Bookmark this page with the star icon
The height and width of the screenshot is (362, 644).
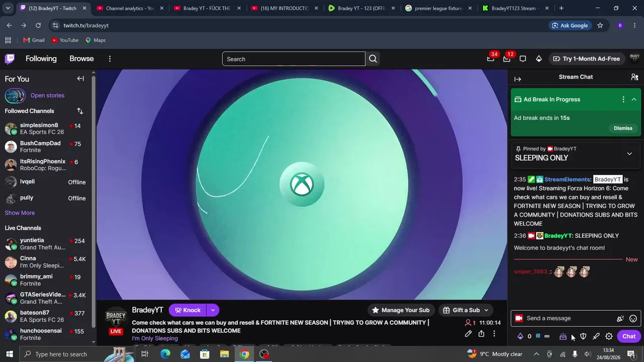(x=600, y=26)
